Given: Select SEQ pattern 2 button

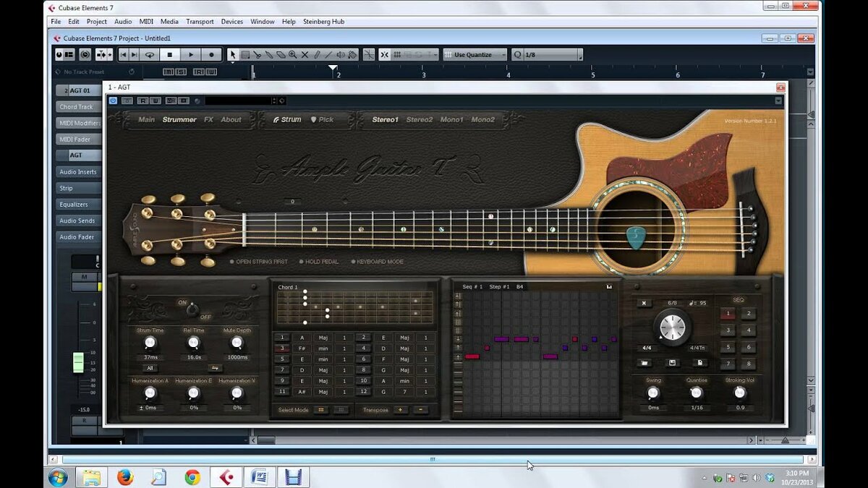Looking at the screenshot, I should point(749,314).
